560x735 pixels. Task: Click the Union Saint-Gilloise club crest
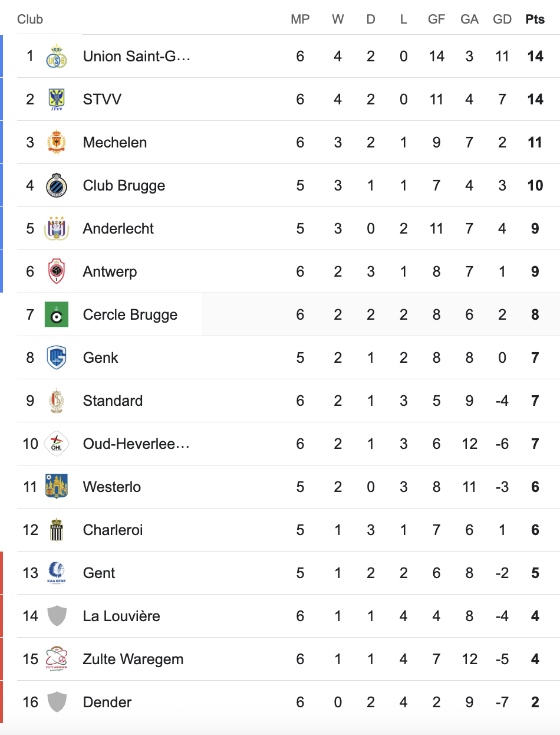[x=57, y=56]
